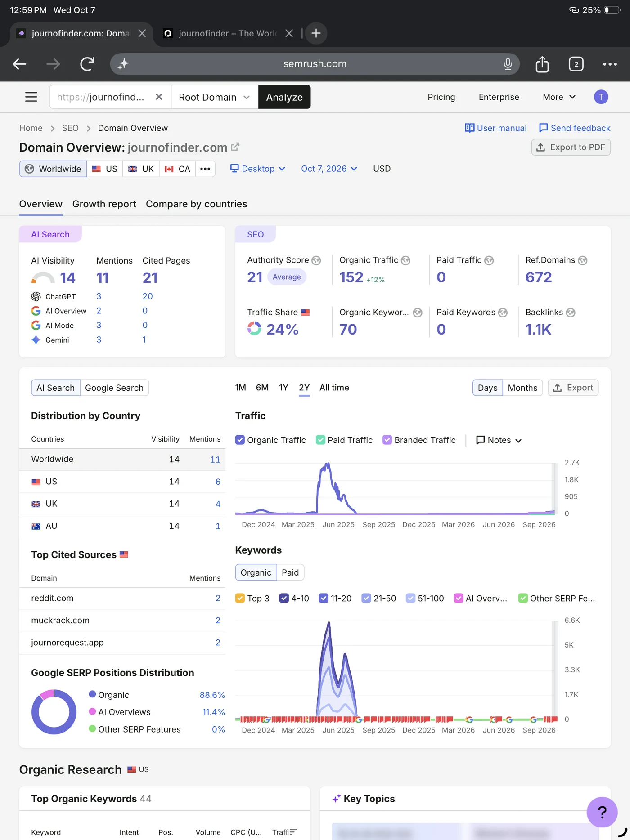
Task: Open the User manual link
Action: 495,128
